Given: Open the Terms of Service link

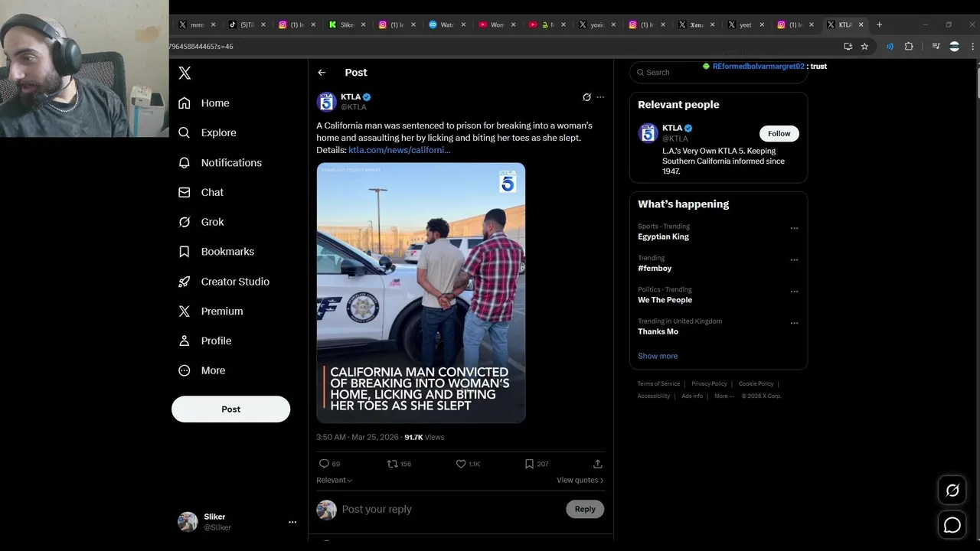Looking at the screenshot, I should [658, 383].
